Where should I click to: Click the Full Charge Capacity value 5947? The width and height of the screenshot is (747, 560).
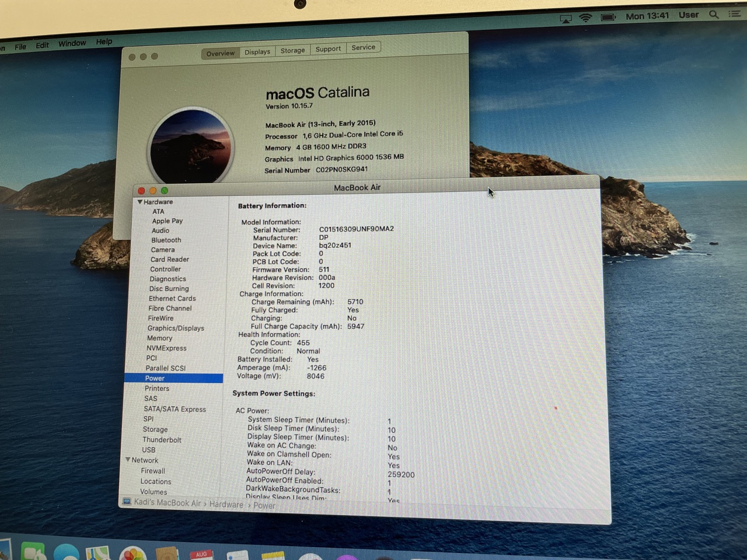pos(355,327)
